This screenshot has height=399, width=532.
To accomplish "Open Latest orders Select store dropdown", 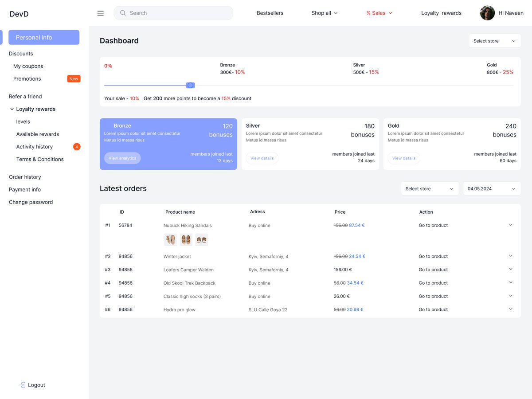I will [x=430, y=188].
